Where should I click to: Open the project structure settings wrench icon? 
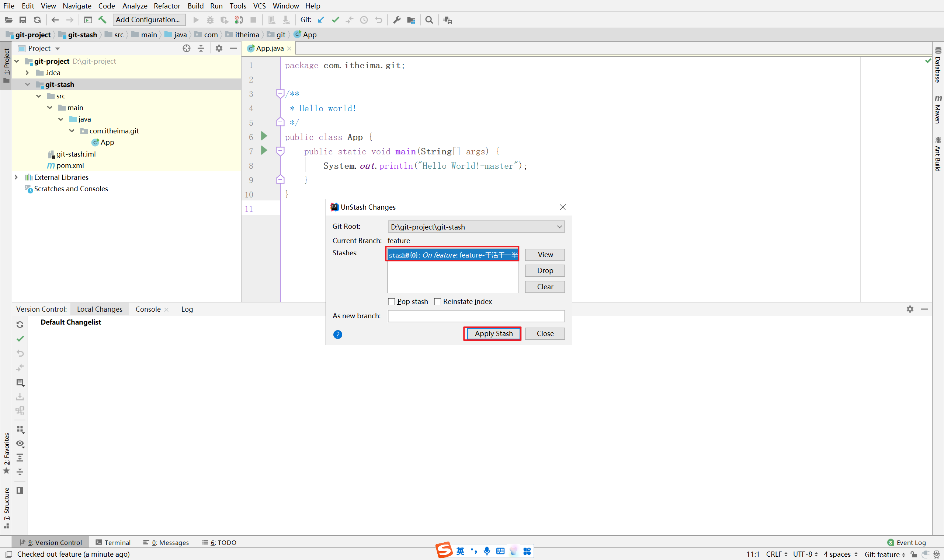396,20
